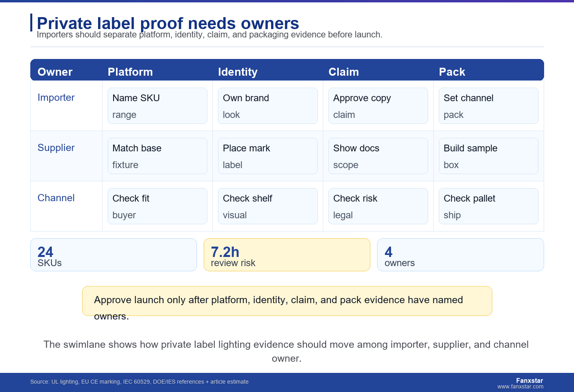Image resolution: width=574 pixels, height=392 pixels.
Task: Open the 'Own brand look' card
Action: [268, 106]
